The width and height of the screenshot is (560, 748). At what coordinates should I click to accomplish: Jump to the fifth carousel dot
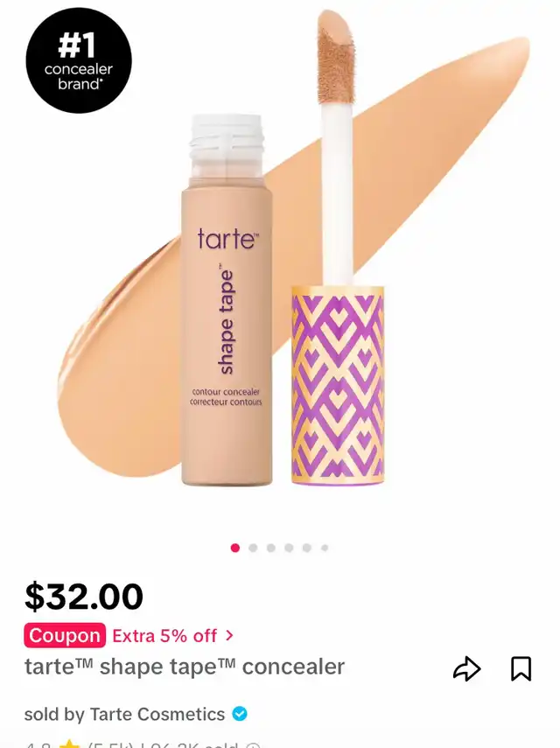[307, 548]
